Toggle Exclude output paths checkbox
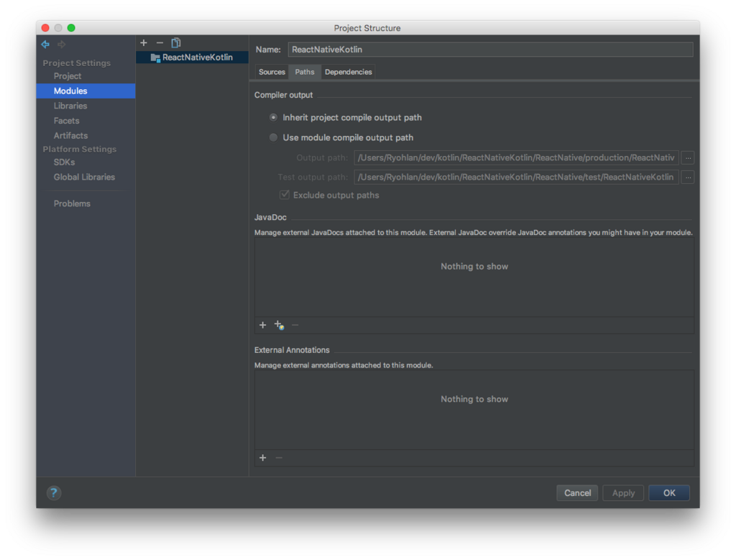The width and height of the screenshot is (736, 560). (x=285, y=195)
